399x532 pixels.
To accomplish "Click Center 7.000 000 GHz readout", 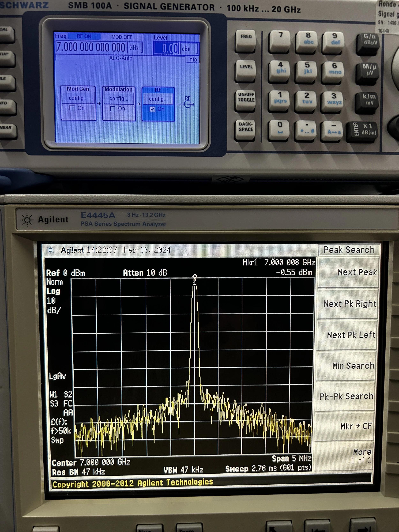I will click(x=91, y=462).
